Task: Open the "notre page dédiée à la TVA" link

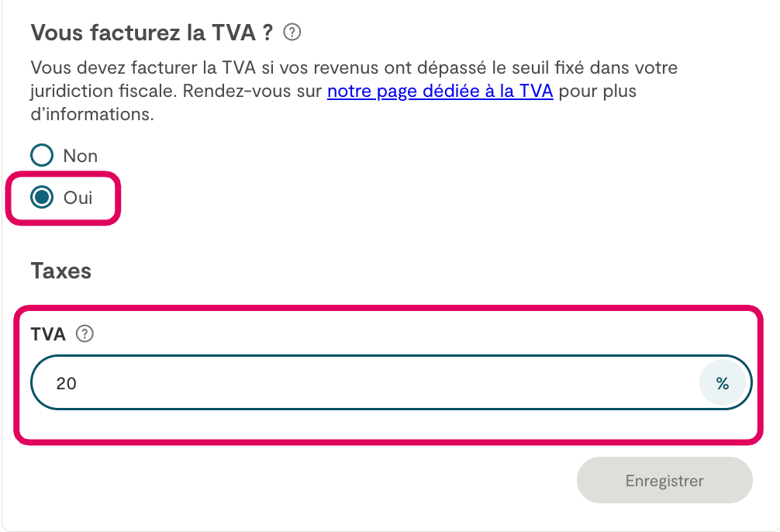Action: [440, 92]
